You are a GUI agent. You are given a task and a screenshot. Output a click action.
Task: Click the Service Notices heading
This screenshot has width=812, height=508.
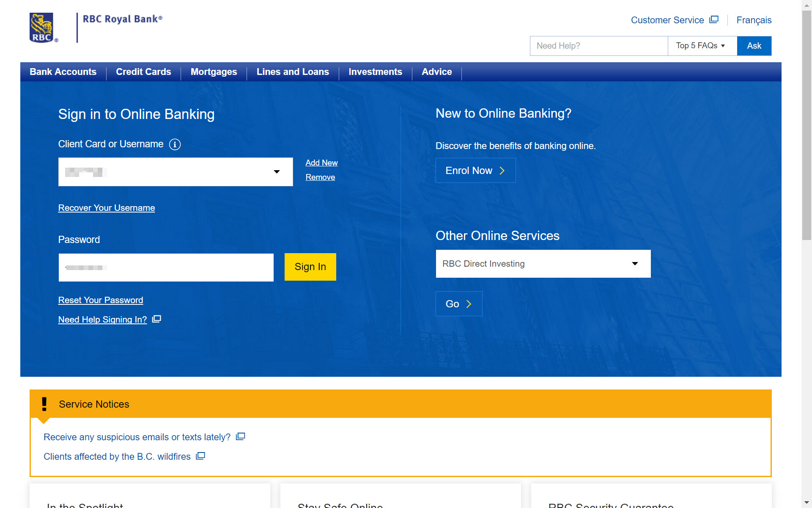pyautogui.click(x=94, y=404)
